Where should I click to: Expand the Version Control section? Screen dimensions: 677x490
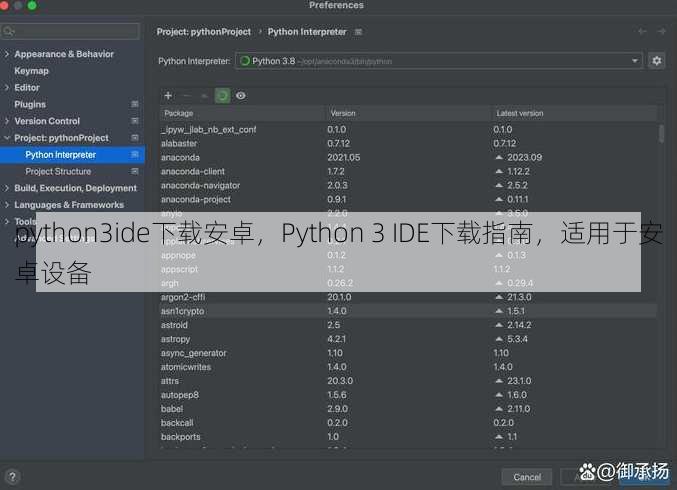click(x=6, y=121)
